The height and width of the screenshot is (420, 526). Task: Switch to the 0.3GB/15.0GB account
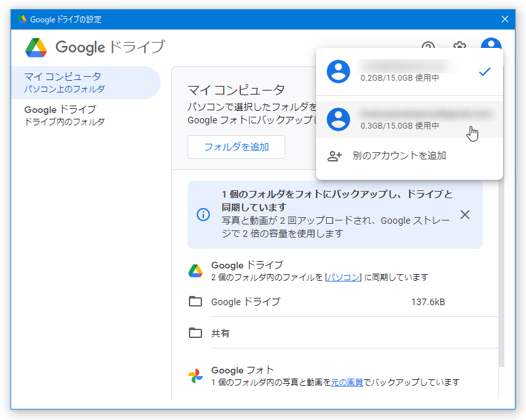tap(409, 119)
